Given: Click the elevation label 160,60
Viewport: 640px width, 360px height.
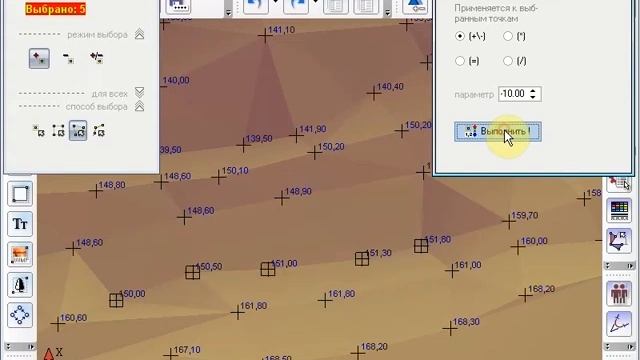Looking at the screenshot, I should tap(73, 318).
